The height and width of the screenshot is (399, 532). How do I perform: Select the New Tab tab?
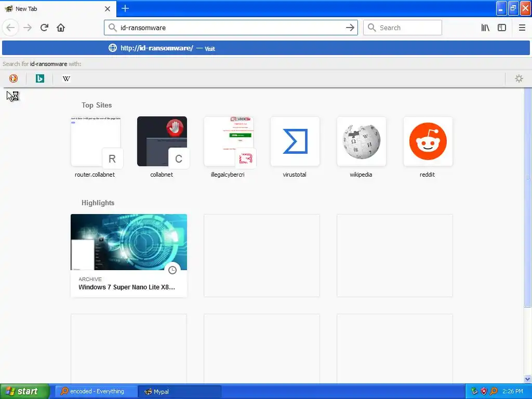58,9
